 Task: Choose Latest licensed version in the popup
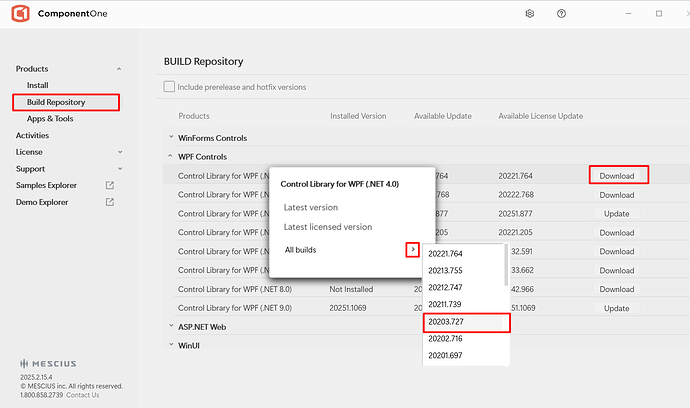328,227
